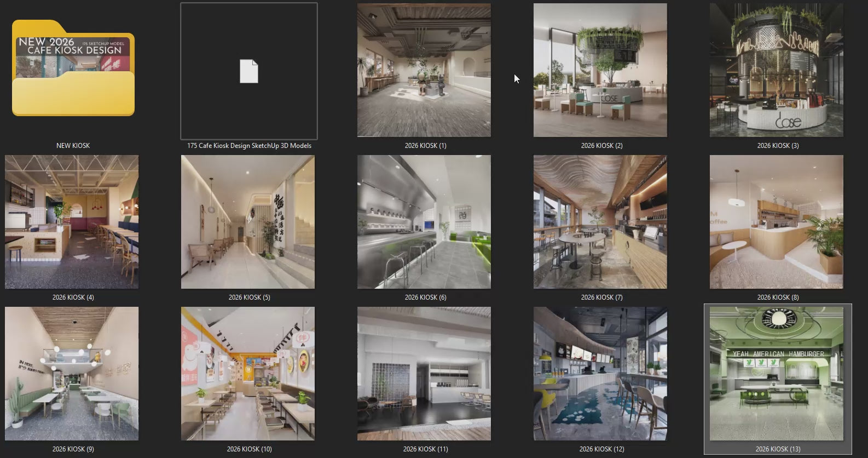Select the 2026 KIOSK (9) image
This screenshot has width=868, height=458.
[72, 374]
